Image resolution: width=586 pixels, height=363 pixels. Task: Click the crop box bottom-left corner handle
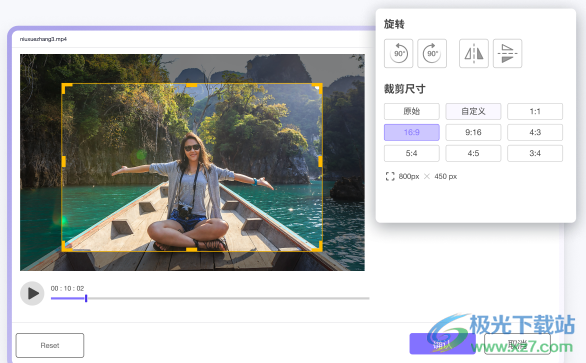pos(66,247)
